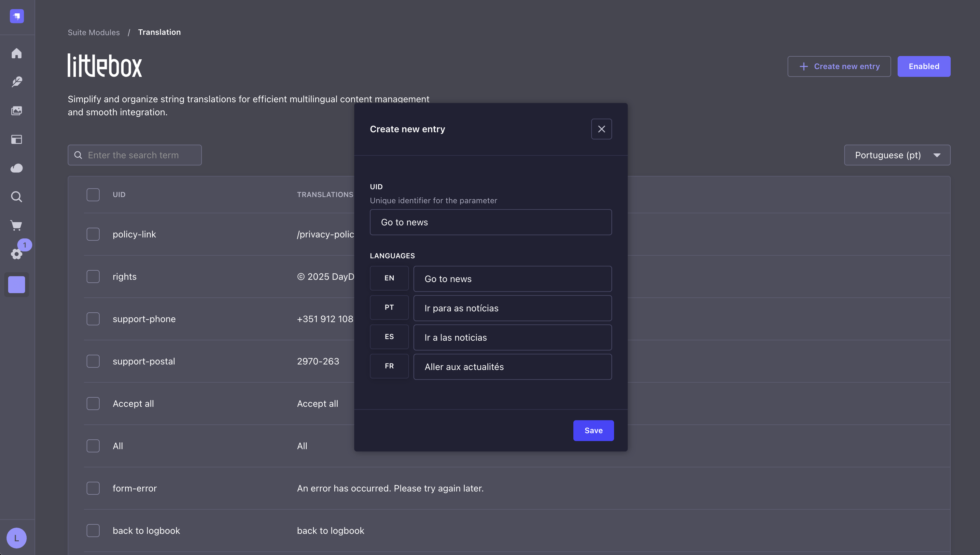
Task: Click the shopping cart marketplace icon
Action: point(16,225)
